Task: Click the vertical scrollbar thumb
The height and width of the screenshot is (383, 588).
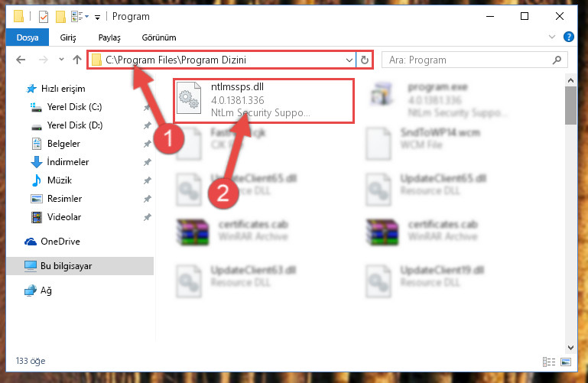Action: [570, 105]
